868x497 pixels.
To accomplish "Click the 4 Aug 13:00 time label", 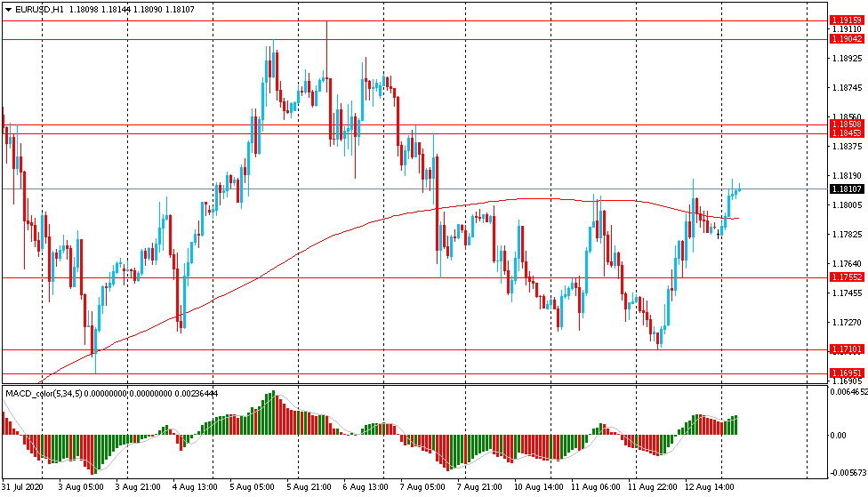I will click(x=194, y=487).
